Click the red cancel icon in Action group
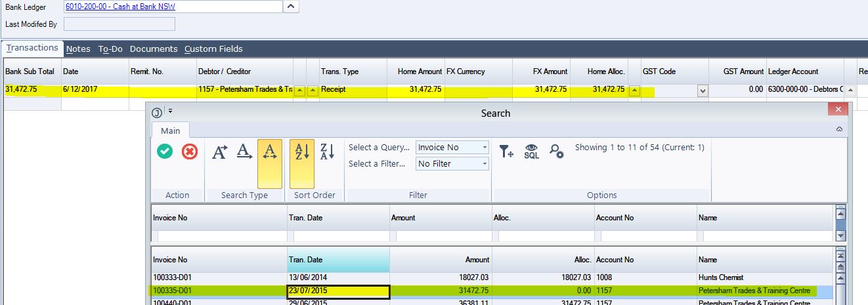The height and width of the screenshot is (305, 868). tap(190, 152)
